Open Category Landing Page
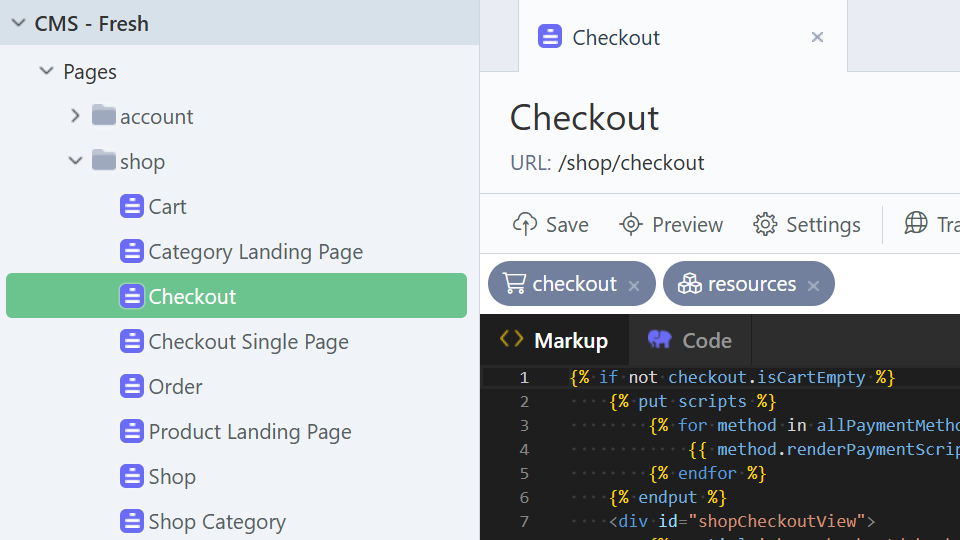 point(255,252)
